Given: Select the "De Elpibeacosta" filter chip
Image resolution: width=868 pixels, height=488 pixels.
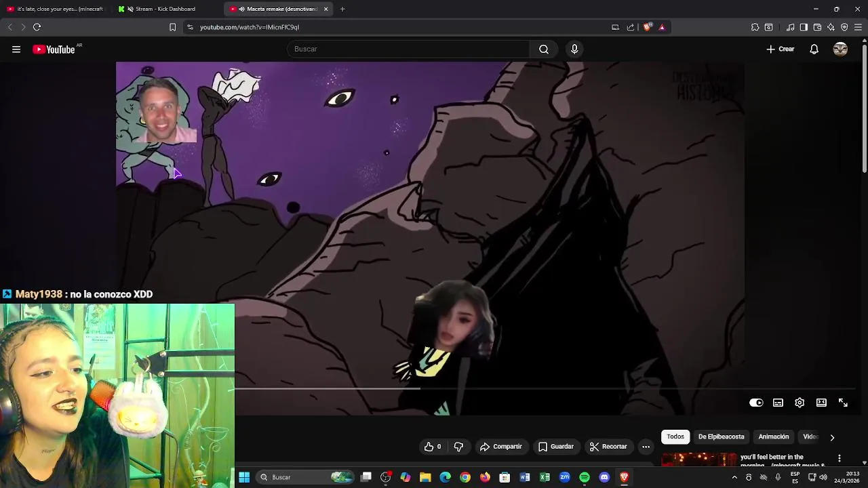Looking at the screenshot, I should click(x=721, y=437).
